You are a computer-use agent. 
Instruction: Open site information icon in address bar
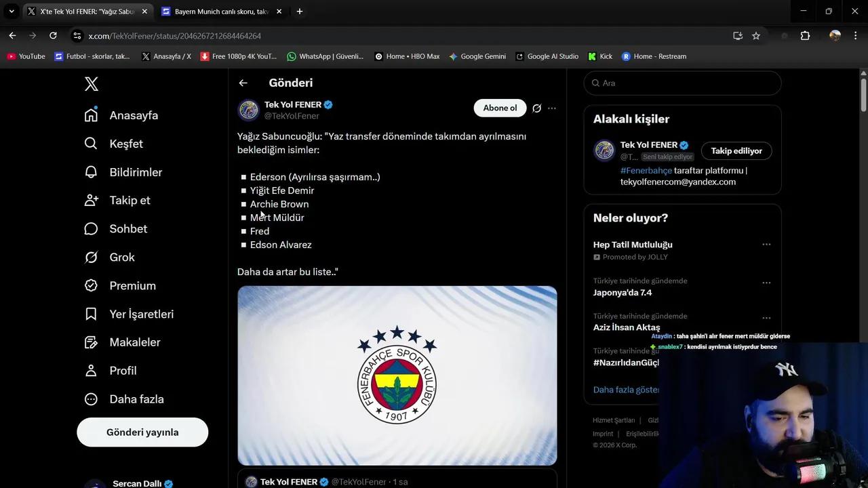coord(77,36)
